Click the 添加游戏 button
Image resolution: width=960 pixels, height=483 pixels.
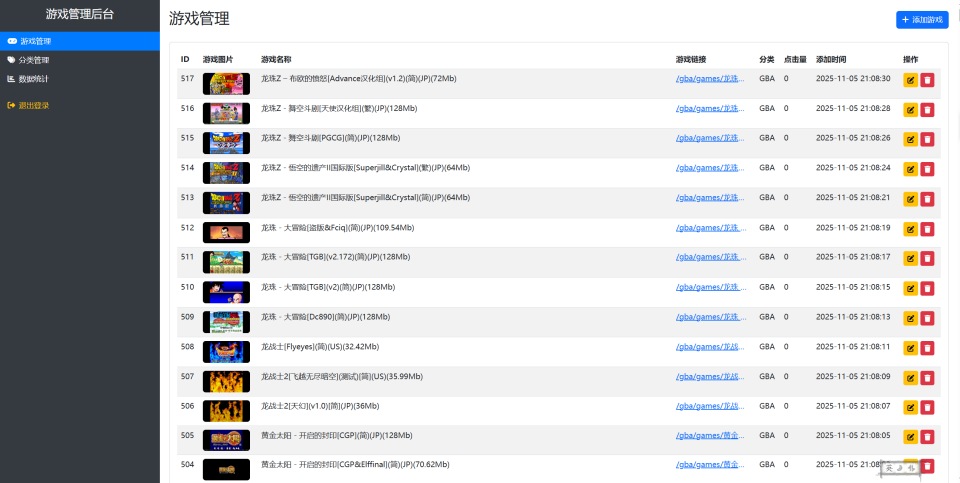(x=921, y=19)
